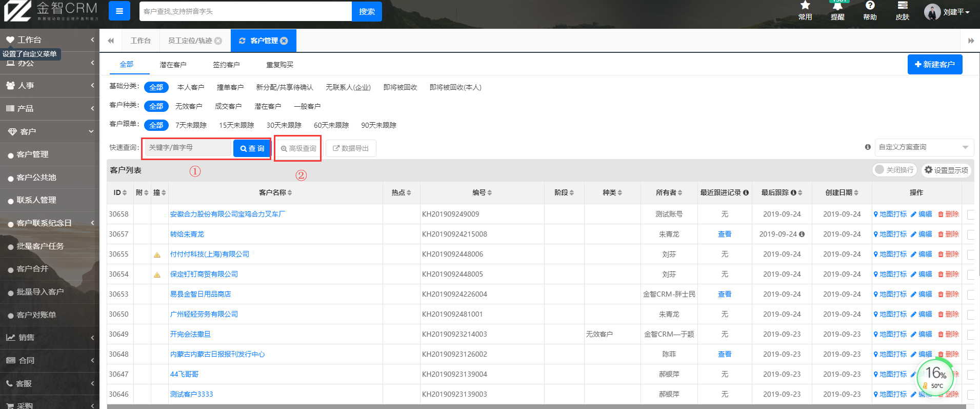The image size is (980, 409).
Task: Click 编辑 pencil for customer 30657
Action: (x=921, y=234)
